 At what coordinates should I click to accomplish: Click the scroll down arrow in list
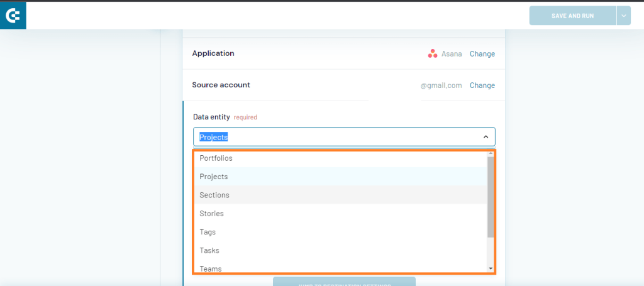491,268
